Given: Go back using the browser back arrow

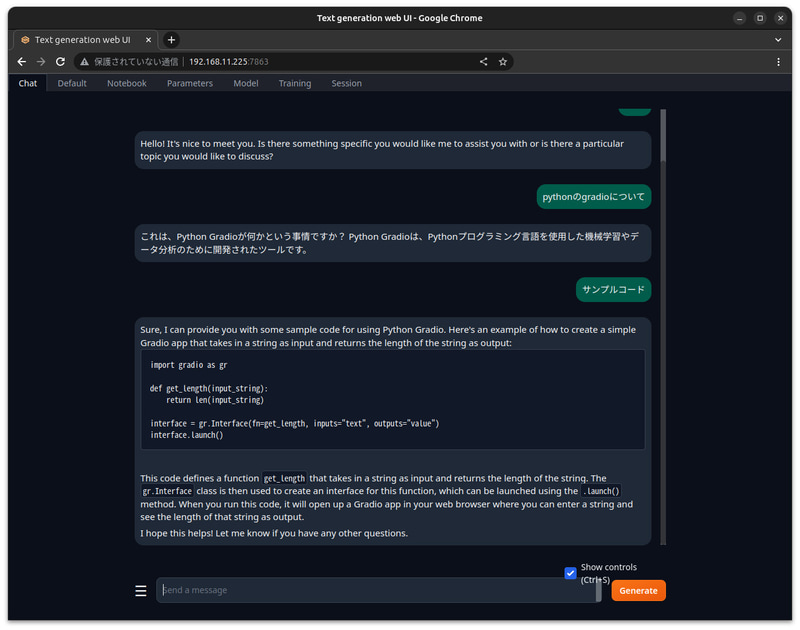Looking at the screenshot, I should (x=21, y=61).
